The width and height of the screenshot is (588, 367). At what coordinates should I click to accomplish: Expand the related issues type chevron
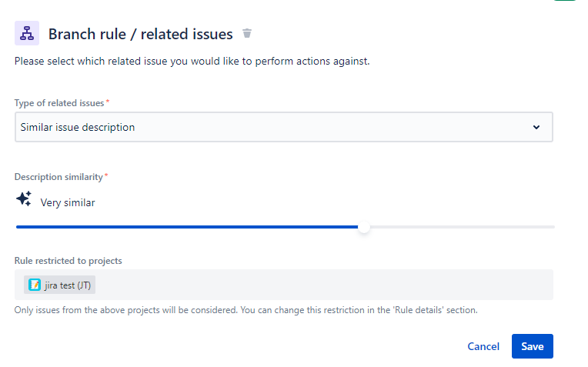point(536,128)
